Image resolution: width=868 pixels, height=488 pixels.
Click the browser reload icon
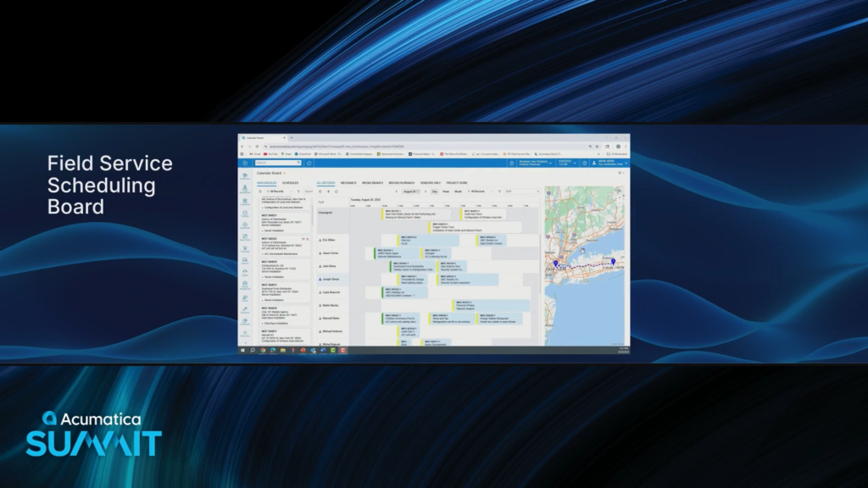258,146
